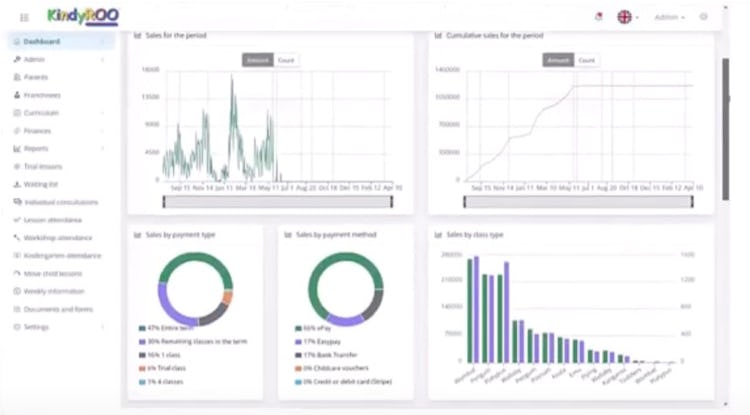
Task: Toggle the Bank Transfer legend entry
Action: pos(326,355)
